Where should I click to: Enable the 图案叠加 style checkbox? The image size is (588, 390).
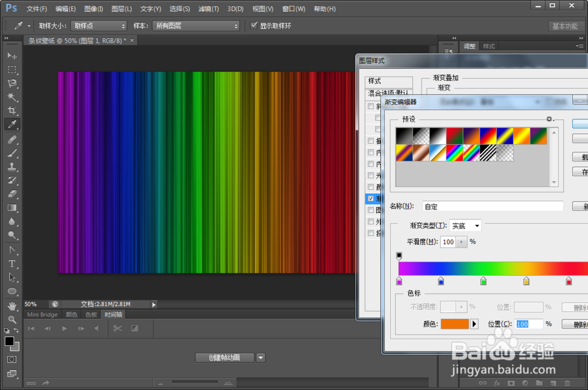point(371,210)
